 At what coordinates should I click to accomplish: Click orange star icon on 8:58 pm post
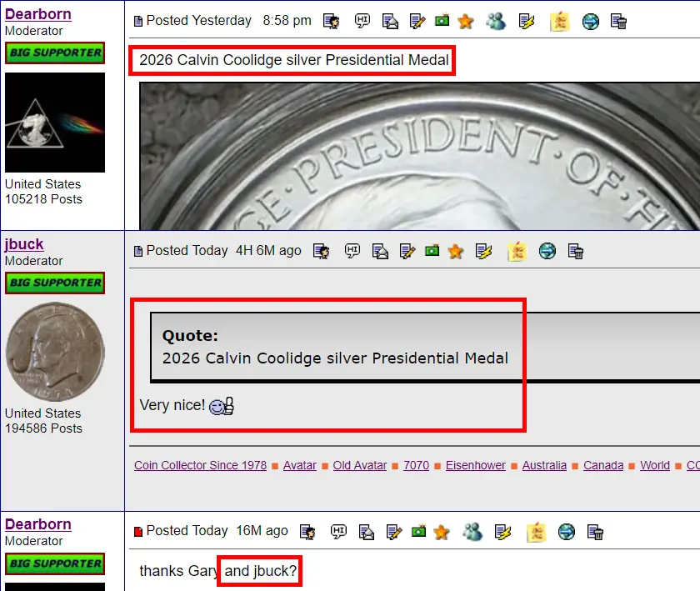coord(466,21)
